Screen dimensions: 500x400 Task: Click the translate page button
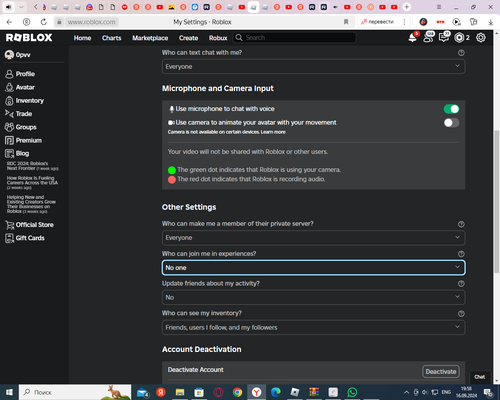(x=378, y=22)
